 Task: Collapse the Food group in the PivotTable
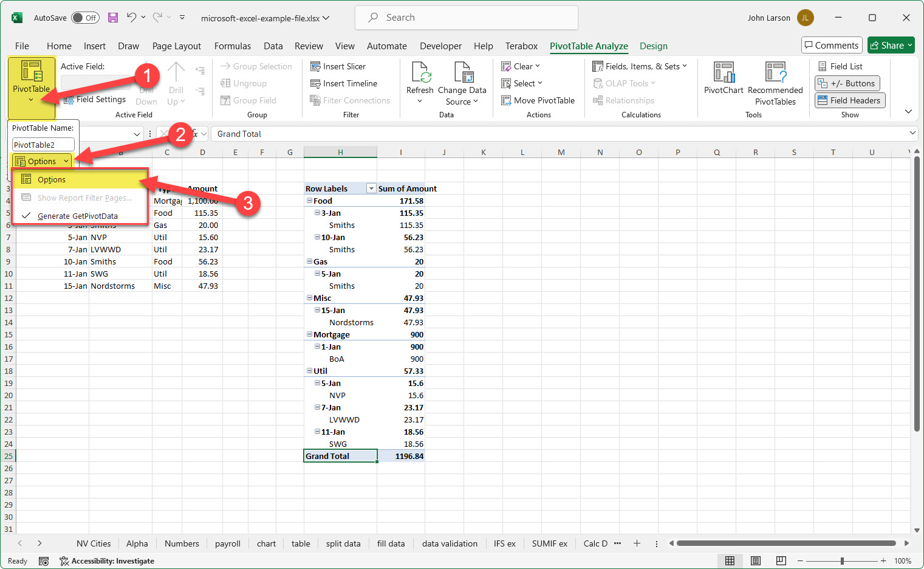[310, 200]
